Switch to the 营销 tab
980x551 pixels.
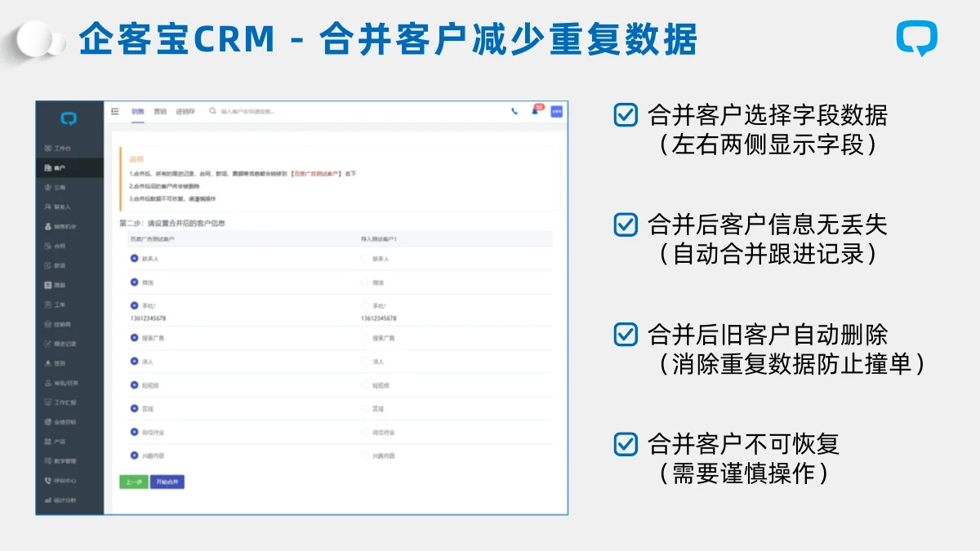click(x=160, y=112)
